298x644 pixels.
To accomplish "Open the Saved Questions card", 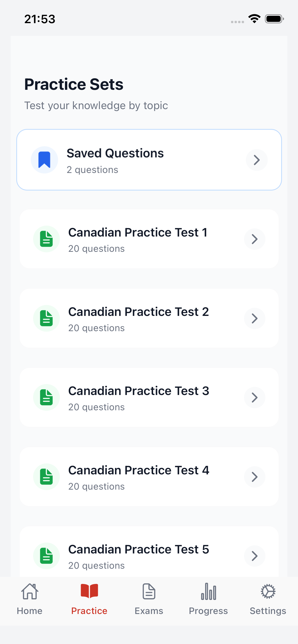I will 149,159.
